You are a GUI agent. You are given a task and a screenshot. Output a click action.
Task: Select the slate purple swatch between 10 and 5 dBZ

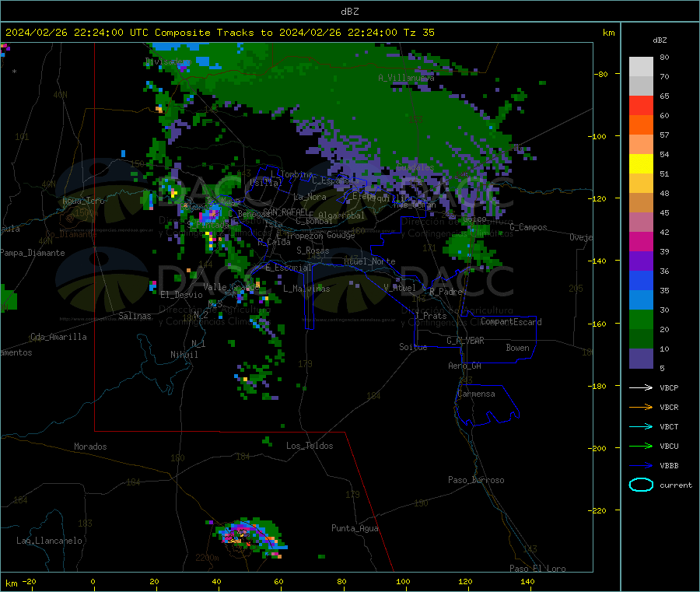click(x=641, y=359)
